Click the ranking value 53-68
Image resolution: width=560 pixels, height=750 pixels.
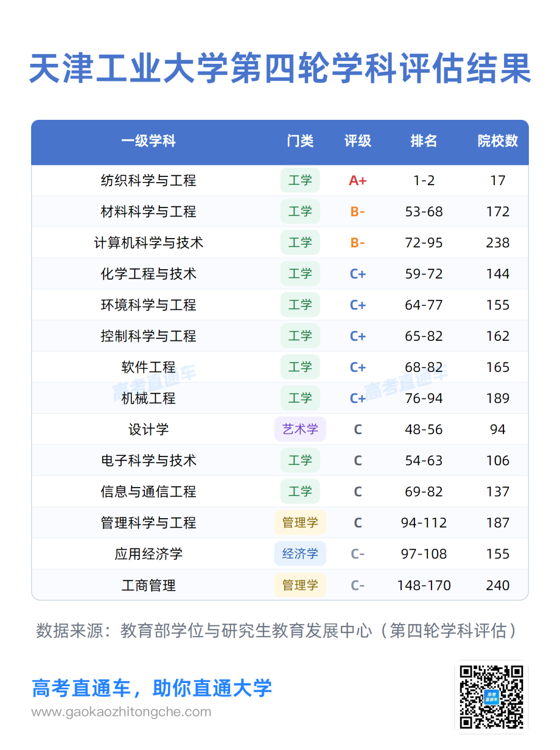click(424, 212)
